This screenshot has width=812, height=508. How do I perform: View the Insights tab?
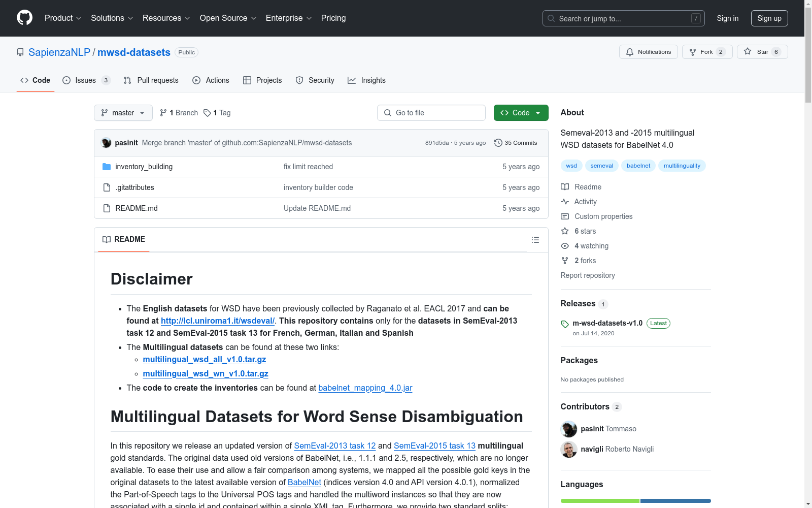coord(366,80)
